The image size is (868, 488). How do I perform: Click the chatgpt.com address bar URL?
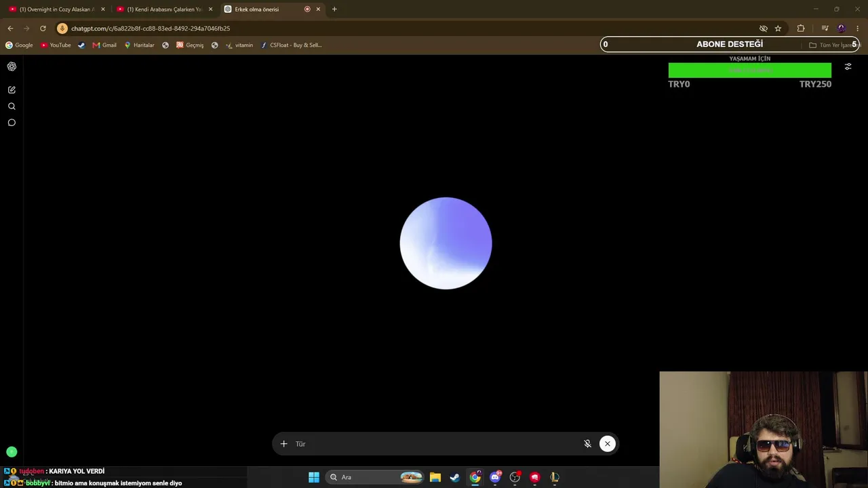pos(151,28)
